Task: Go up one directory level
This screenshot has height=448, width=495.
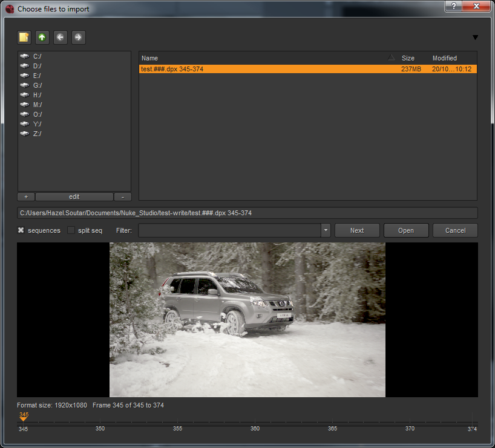Action: coord(42,37)
